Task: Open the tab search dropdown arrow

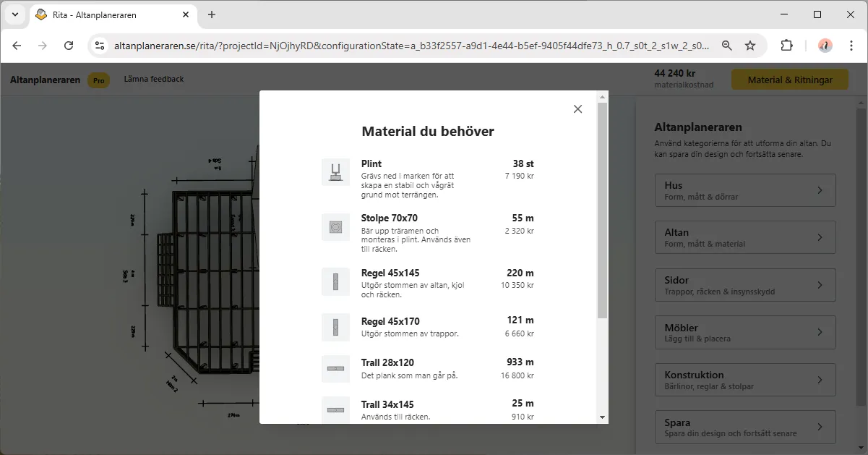Action: click(x=14, y=14)
